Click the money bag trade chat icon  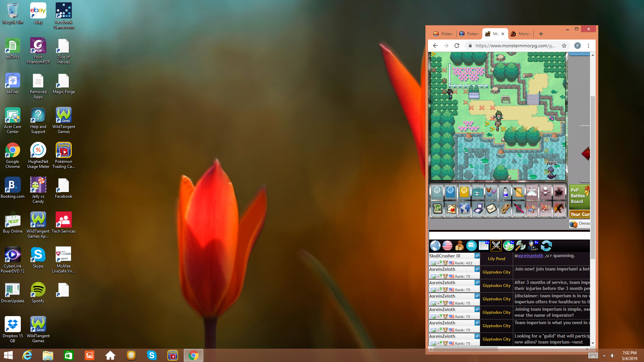[x=459, y=246]
